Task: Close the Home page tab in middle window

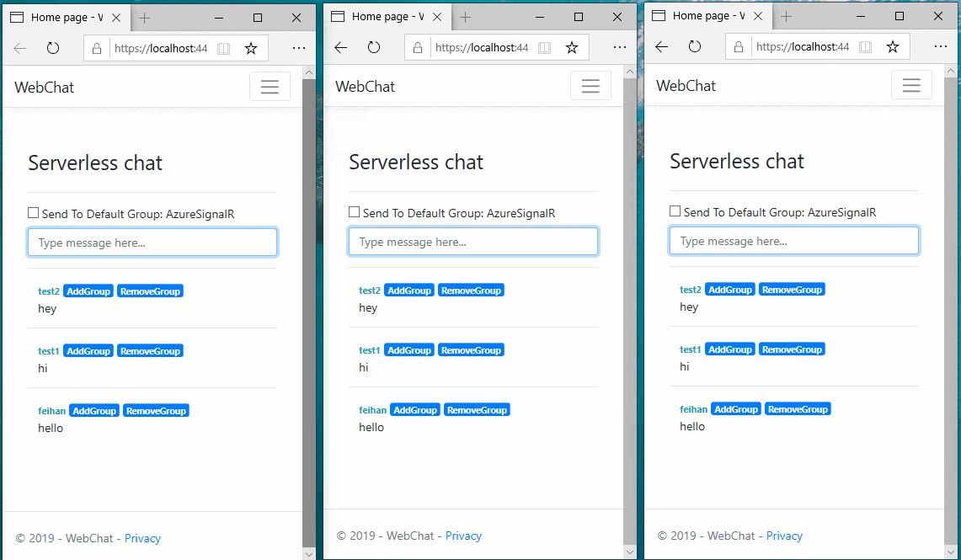Action: click(437, 17)
